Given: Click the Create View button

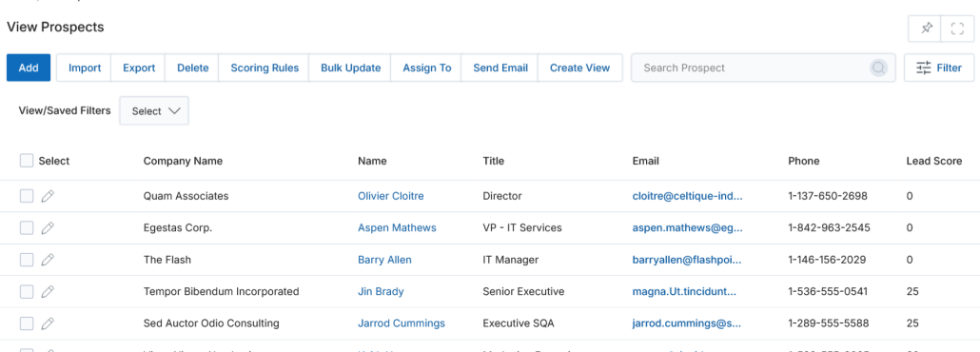Looking at the screenshot, I should point(579,68).
